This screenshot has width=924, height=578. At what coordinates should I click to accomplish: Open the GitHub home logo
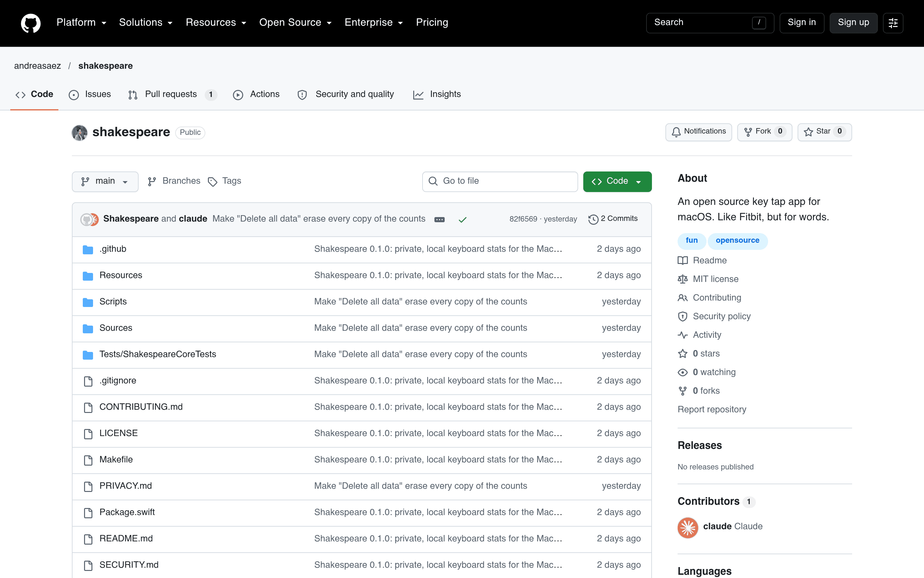click(x=30, y=23)
